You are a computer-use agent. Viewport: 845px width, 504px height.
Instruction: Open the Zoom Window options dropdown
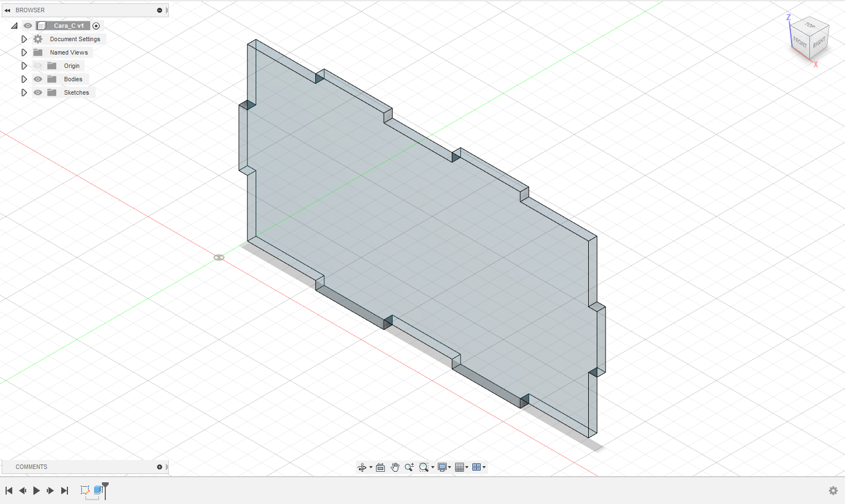click(433, 467)
